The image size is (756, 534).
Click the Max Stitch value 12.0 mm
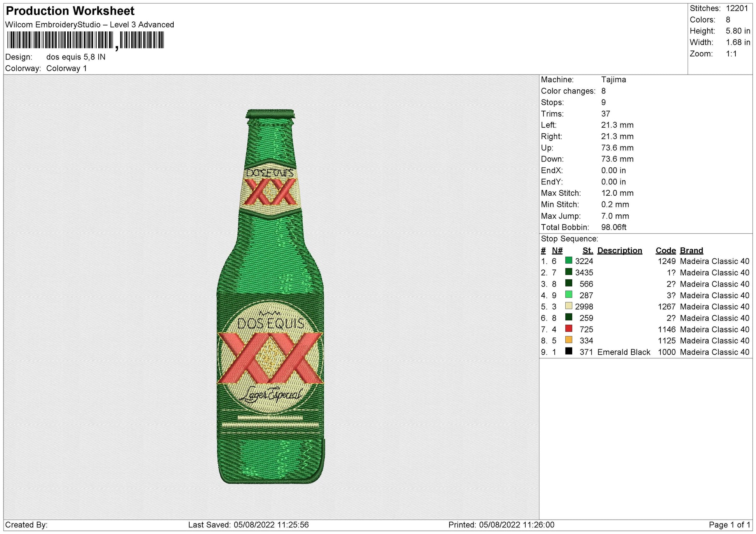pos(618,193)
